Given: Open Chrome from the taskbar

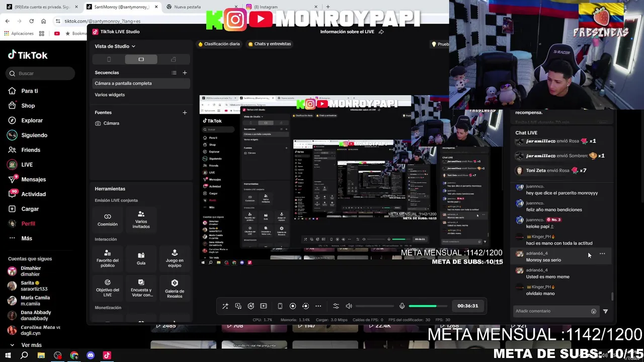Looking at the screenshot, I should (x=74, y=355).
